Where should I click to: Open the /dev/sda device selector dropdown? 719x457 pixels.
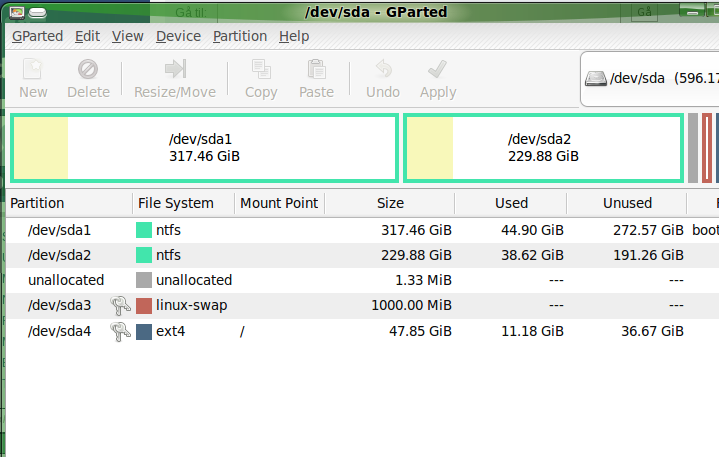652,78
